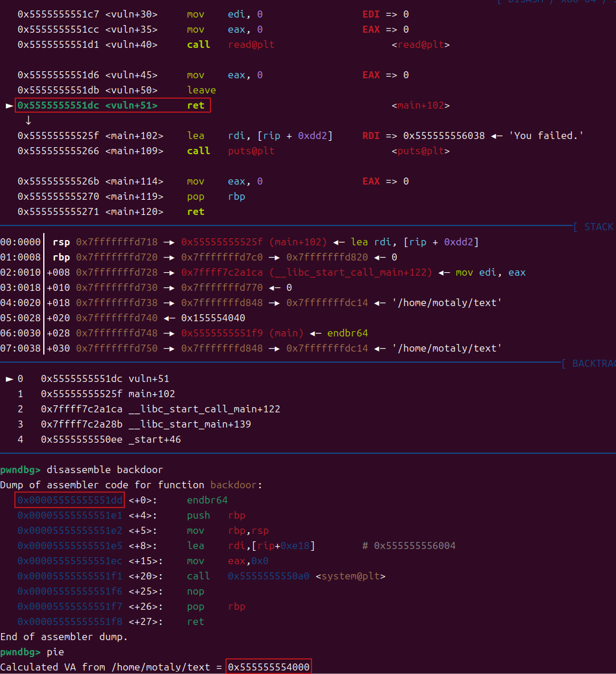Click the STACK section header label
Viewport: 616px width, 674px height.
click(x=598, y=227)
